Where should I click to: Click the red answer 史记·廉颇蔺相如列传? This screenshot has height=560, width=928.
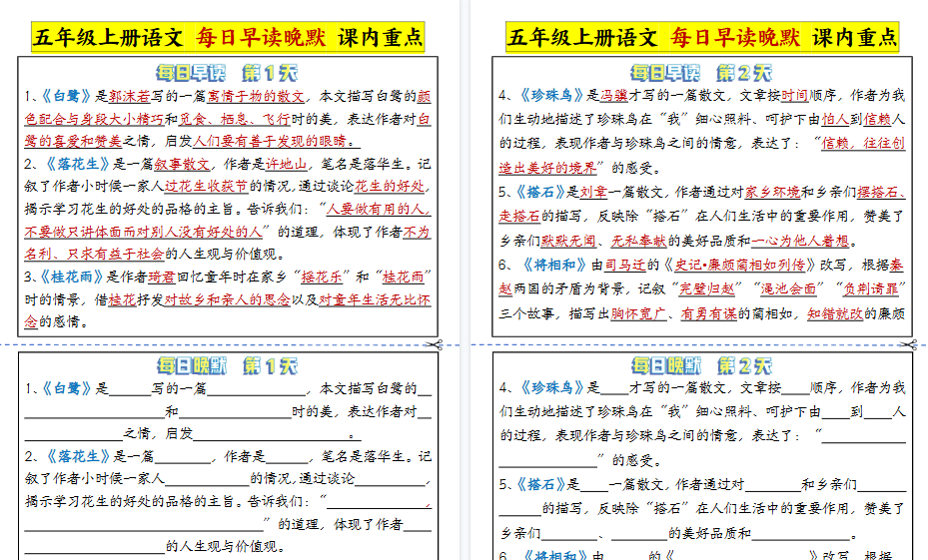(740, 265)
